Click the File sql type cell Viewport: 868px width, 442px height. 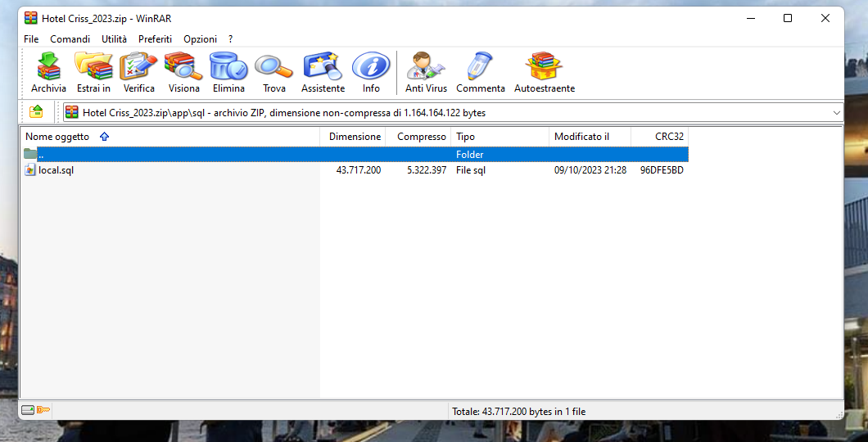(x=471, y=170)
